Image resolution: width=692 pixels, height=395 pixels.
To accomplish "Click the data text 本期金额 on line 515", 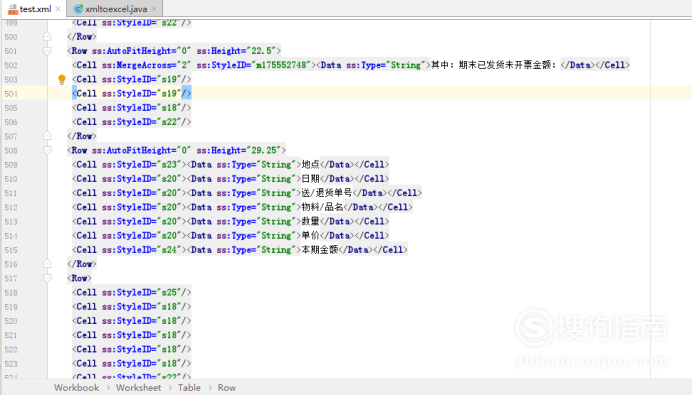I will [320, 249].
